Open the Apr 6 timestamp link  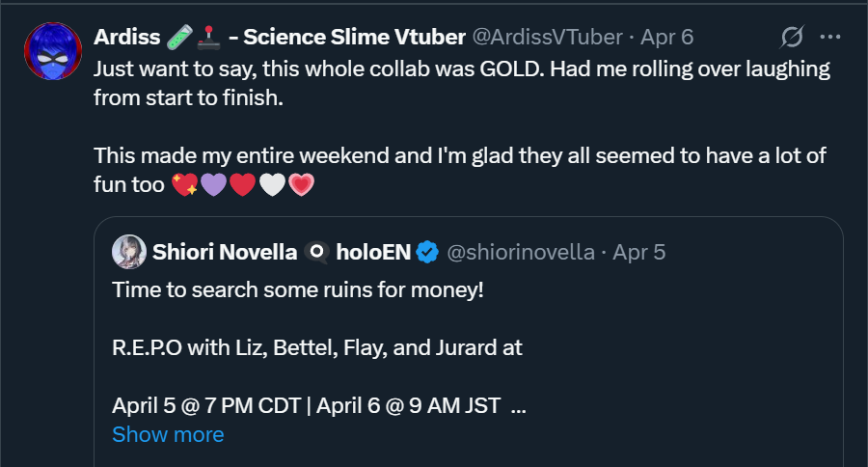[x=666, y=38]
